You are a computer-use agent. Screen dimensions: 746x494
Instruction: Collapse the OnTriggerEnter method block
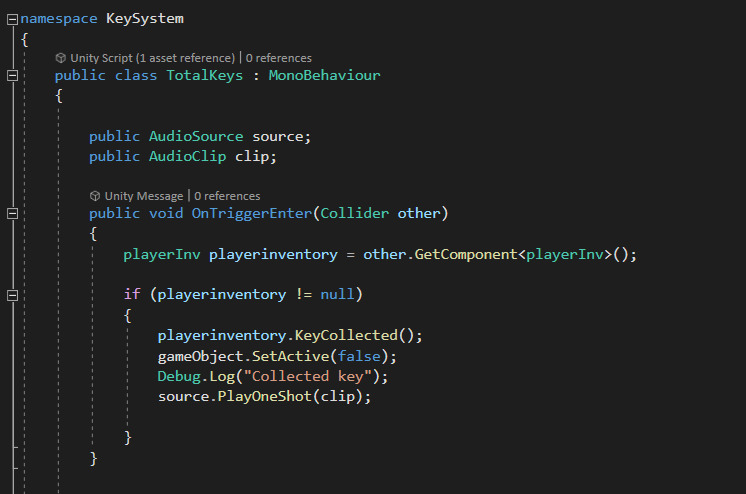[x=12, y=214]
